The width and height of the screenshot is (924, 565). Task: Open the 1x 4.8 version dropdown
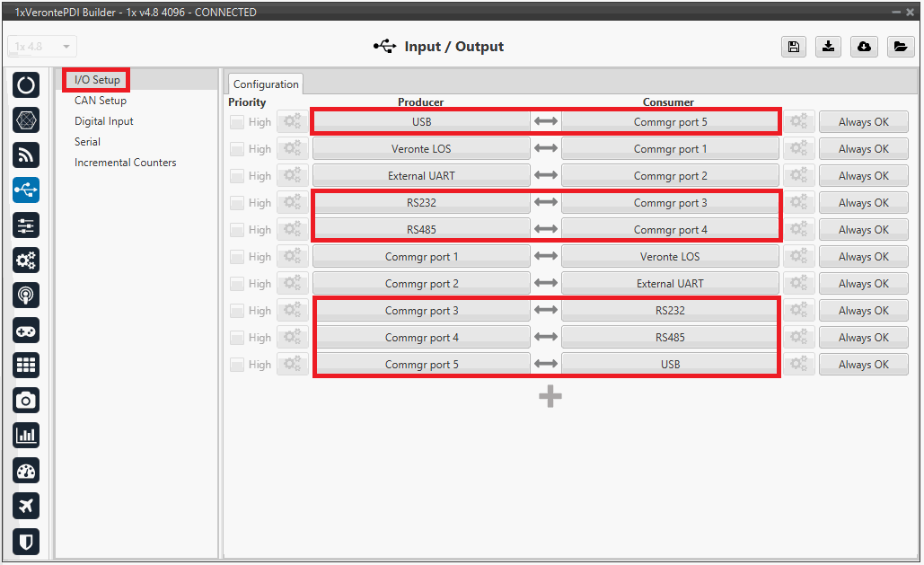click(42, 47)
